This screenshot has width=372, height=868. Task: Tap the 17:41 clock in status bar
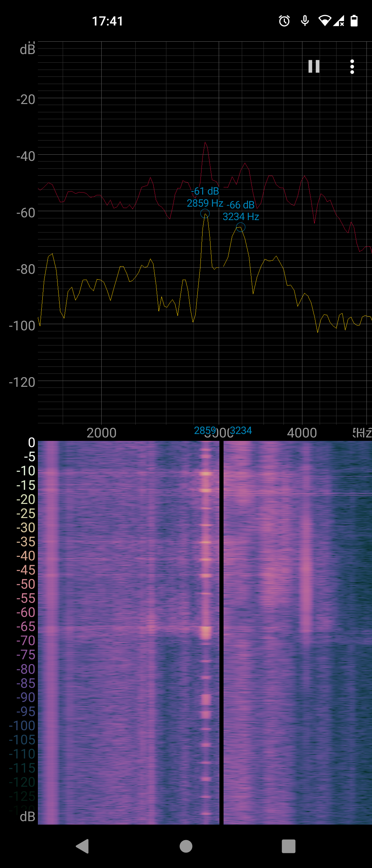(107, 21)
